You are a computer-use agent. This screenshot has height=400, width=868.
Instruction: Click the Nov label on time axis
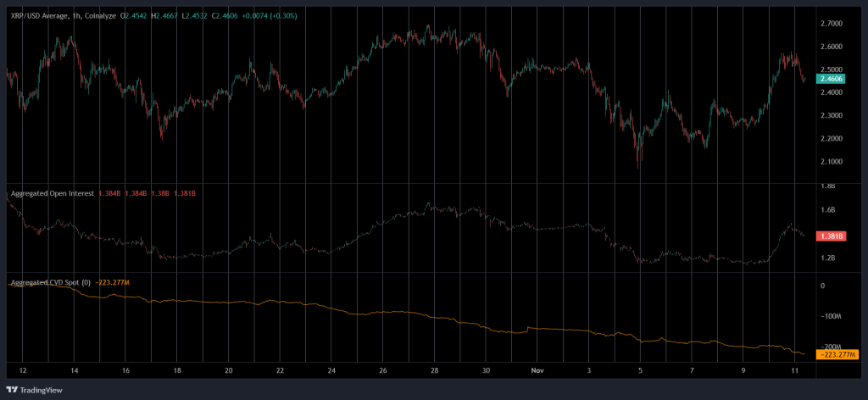coord(536,371)
